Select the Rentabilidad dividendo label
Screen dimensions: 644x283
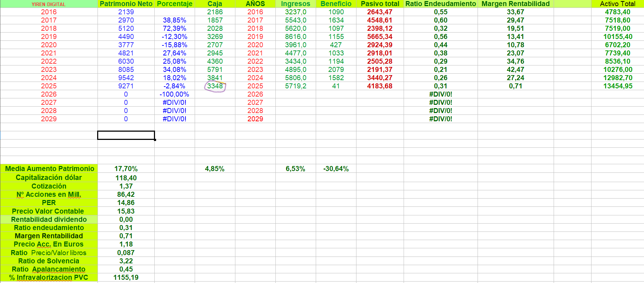point(49,219)
